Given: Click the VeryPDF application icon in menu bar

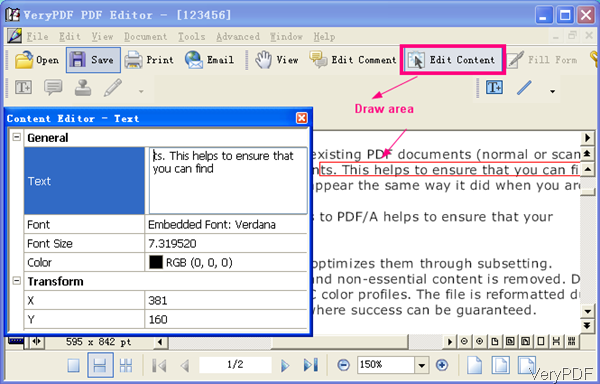Looking at the screenshot, I should [14, 36].
